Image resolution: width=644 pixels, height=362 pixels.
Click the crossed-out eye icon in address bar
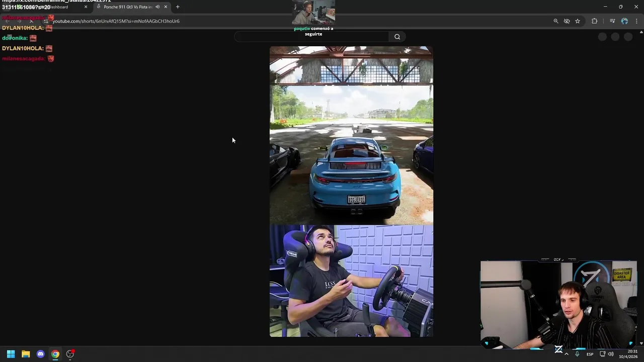tap(567, 21)
